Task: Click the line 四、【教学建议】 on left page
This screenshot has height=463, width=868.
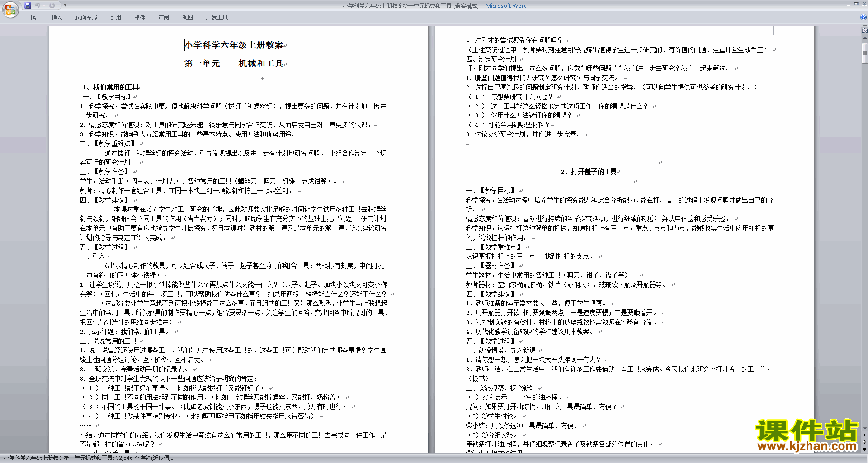Action: point(105,200)
